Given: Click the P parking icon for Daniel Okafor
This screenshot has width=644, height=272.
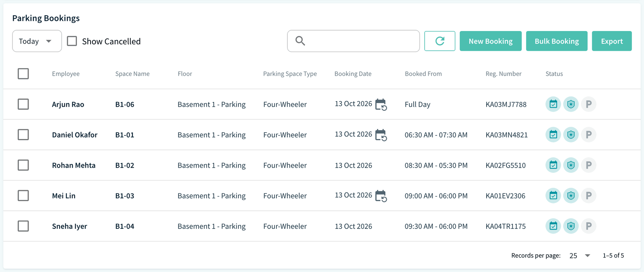Looking at the screenshot, I should [x=588, y=135].
